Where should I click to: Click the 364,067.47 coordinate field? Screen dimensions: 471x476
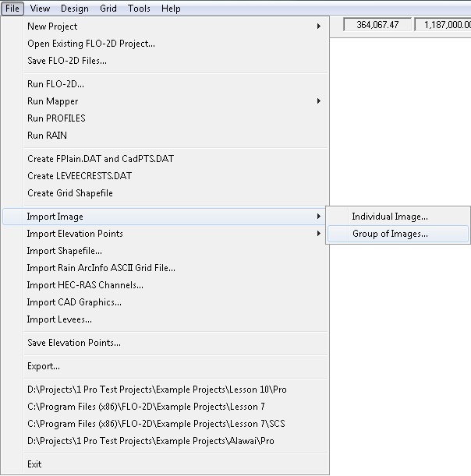pos(377,25)
